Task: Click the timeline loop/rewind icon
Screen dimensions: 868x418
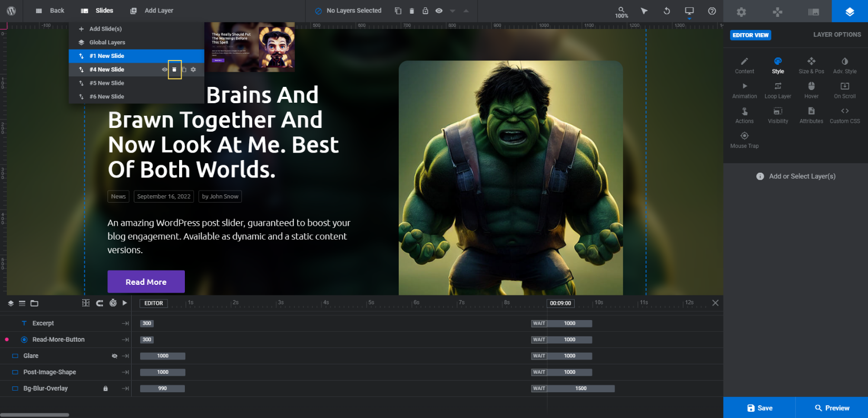Action: (x=100, y=303)
